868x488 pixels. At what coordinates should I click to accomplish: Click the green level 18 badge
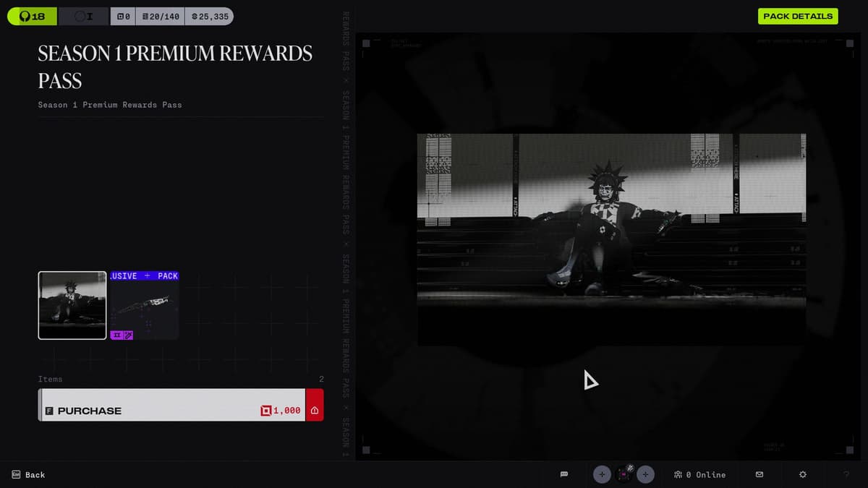pos(32,16)
